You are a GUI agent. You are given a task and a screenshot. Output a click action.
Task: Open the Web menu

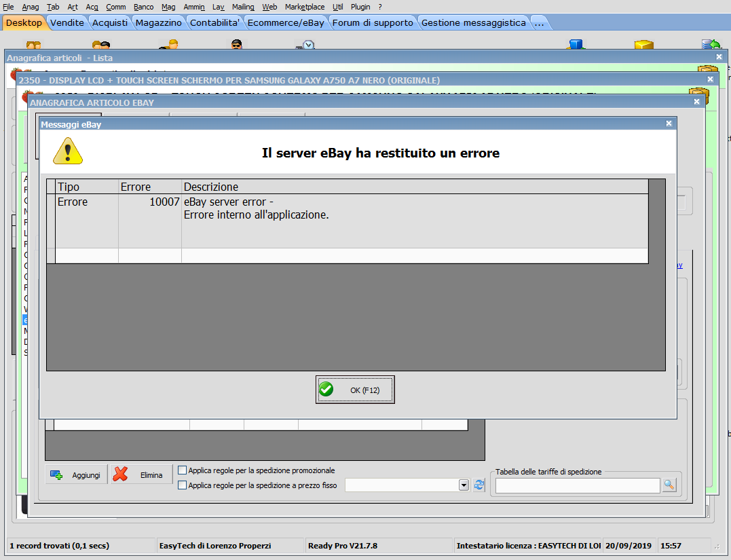click(269, 7)
